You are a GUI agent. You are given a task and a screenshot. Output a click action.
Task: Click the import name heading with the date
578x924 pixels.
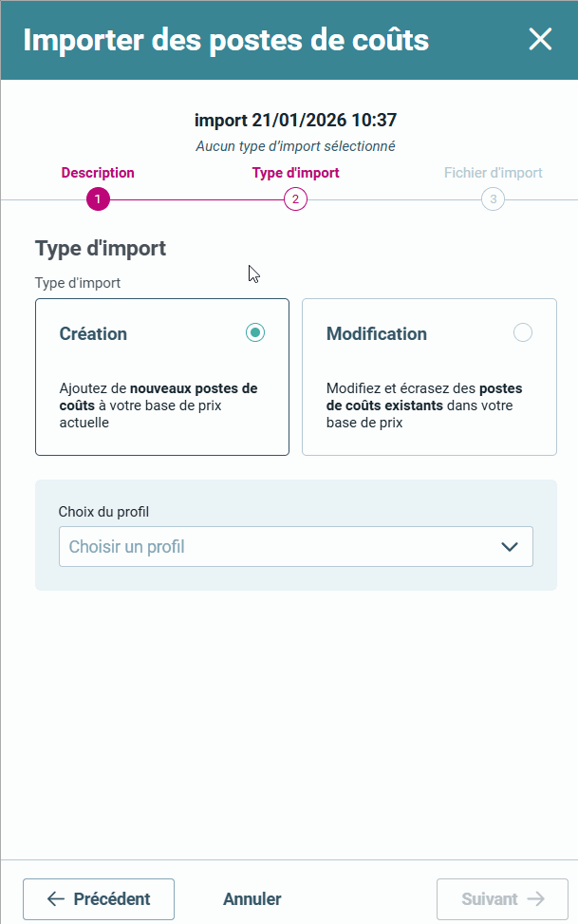[295, 121]
